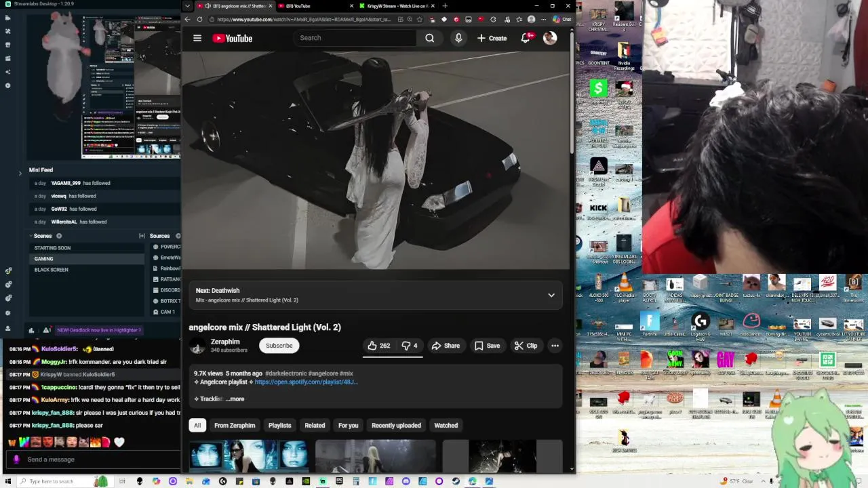Select the GAMING scene
This screenshot has width=868, height=488.
pyautogui.click(x=87, y=259)
